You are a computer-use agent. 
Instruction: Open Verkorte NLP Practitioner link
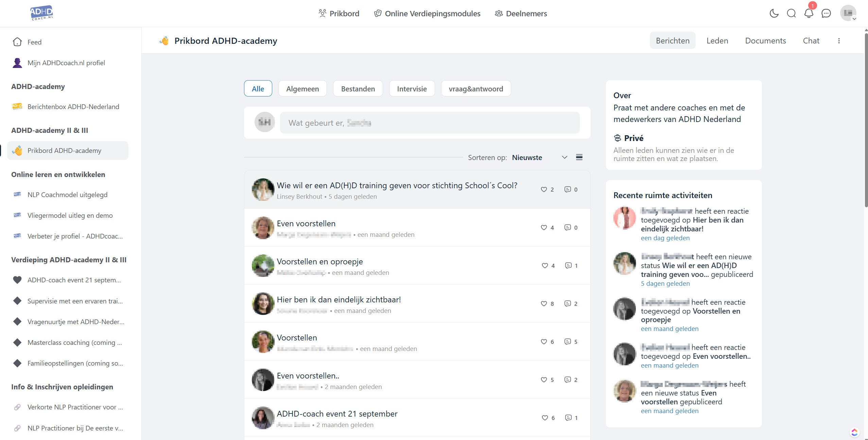(x=68, y=407)
